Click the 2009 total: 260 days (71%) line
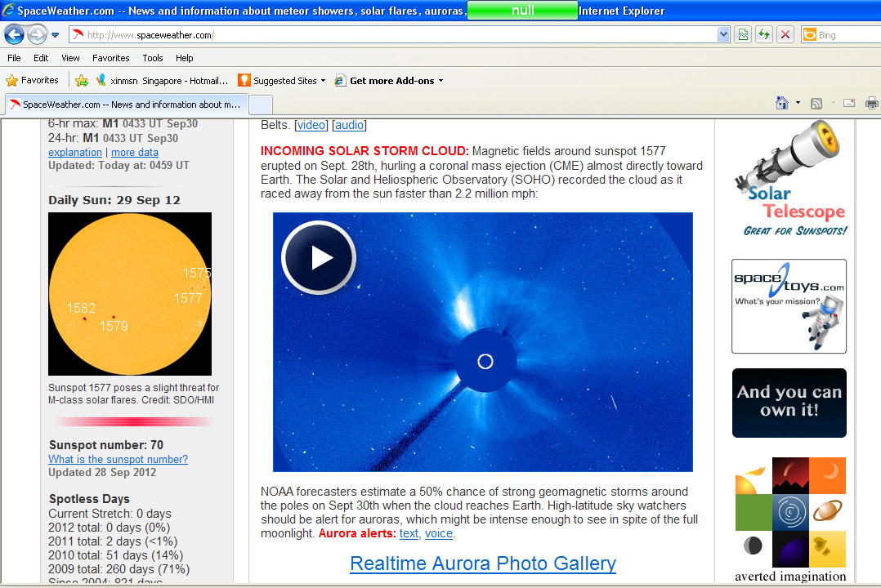 click(119, 569)
